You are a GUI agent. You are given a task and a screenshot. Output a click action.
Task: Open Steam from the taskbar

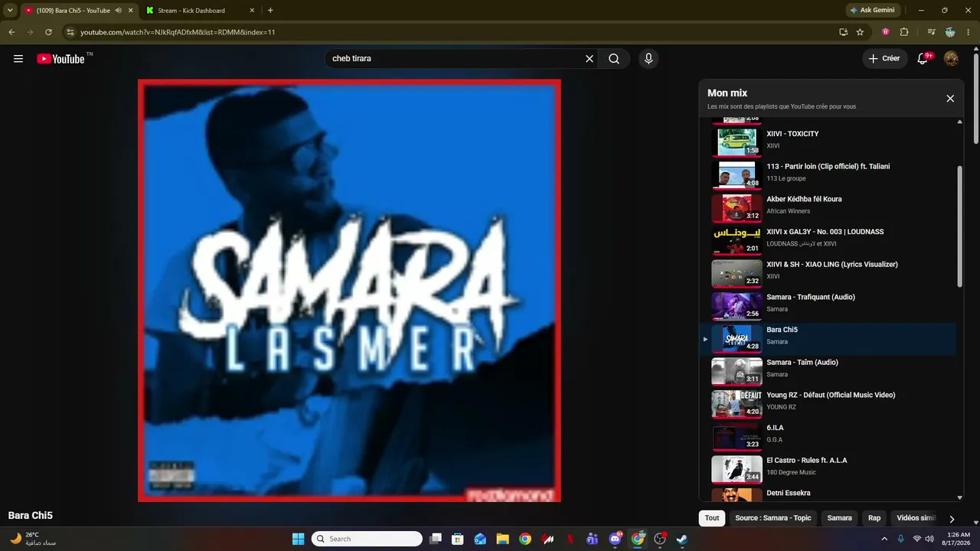click(681, 539)
